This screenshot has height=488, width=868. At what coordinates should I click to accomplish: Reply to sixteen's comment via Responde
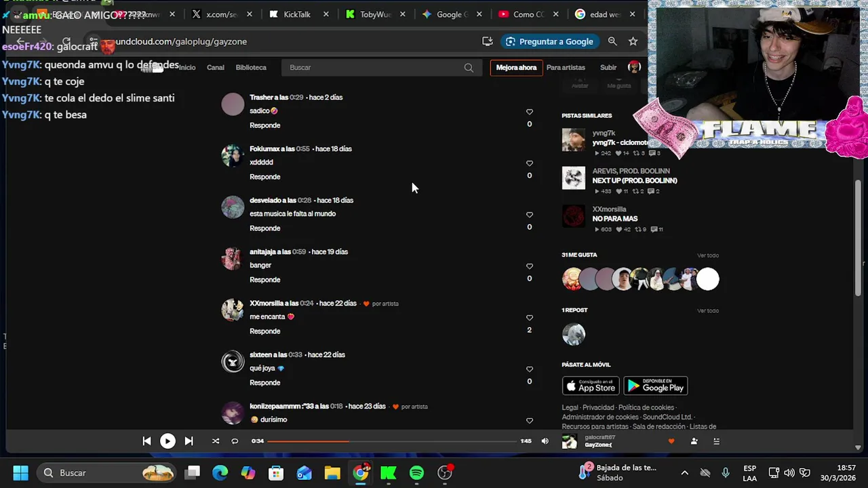click(x=264, y=383)
